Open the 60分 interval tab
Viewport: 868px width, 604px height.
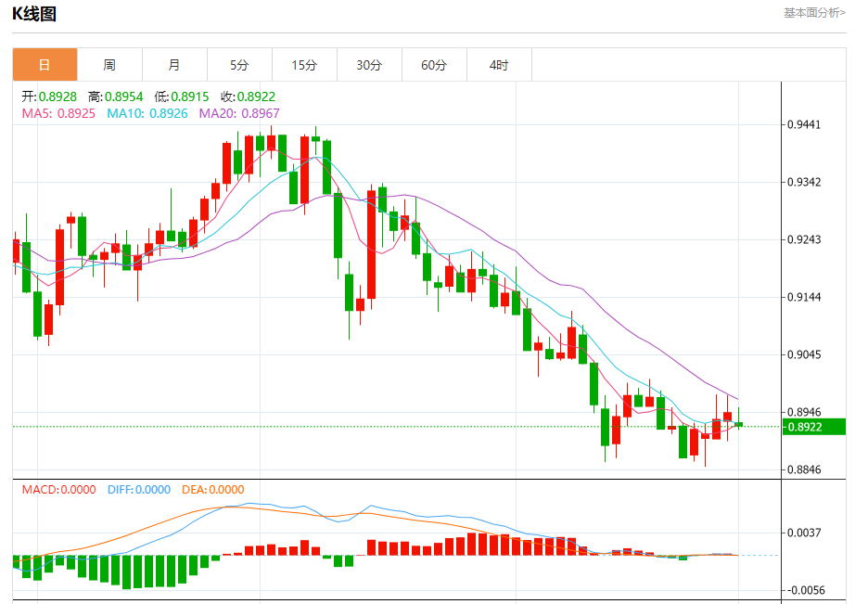tap(434, 65)
